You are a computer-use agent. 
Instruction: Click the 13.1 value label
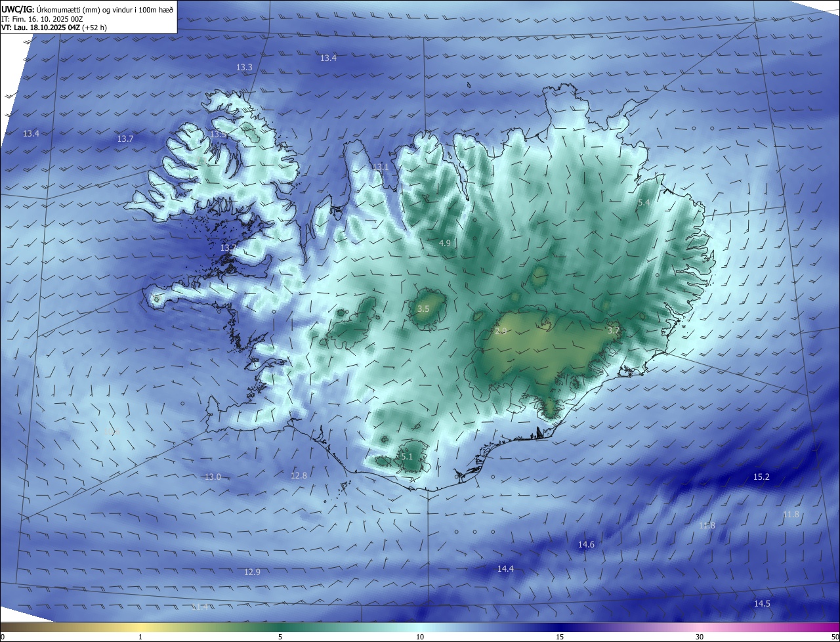pyautogui.click(x=381, y=167)
